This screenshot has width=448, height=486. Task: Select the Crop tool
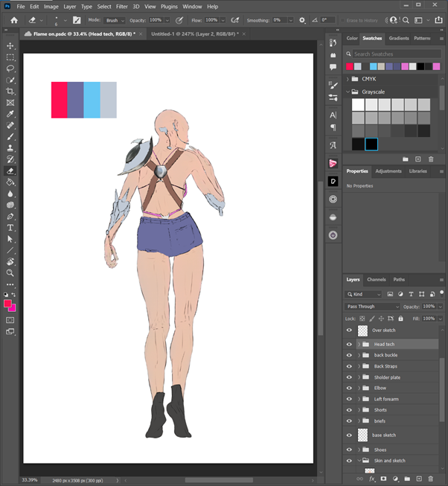pyautogui.click(x=10, y=91)
